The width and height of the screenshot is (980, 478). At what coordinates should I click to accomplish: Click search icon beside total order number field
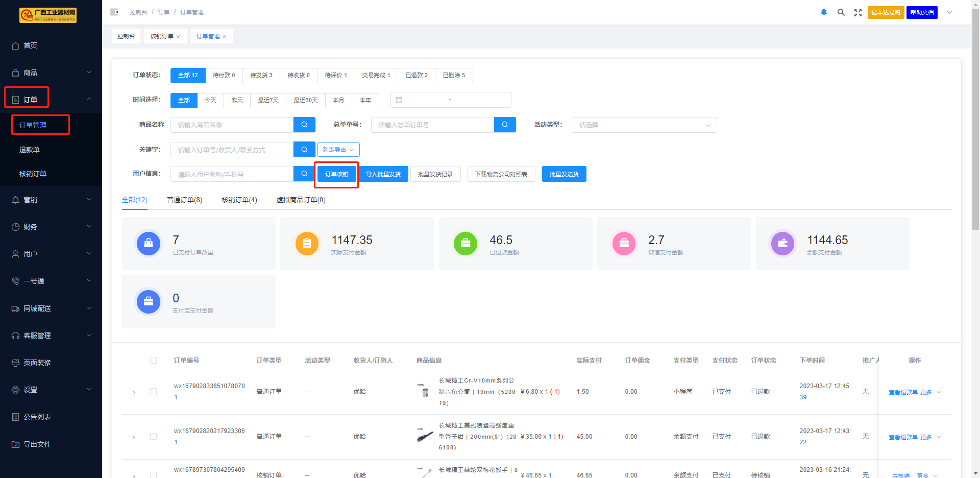[505, 125]
